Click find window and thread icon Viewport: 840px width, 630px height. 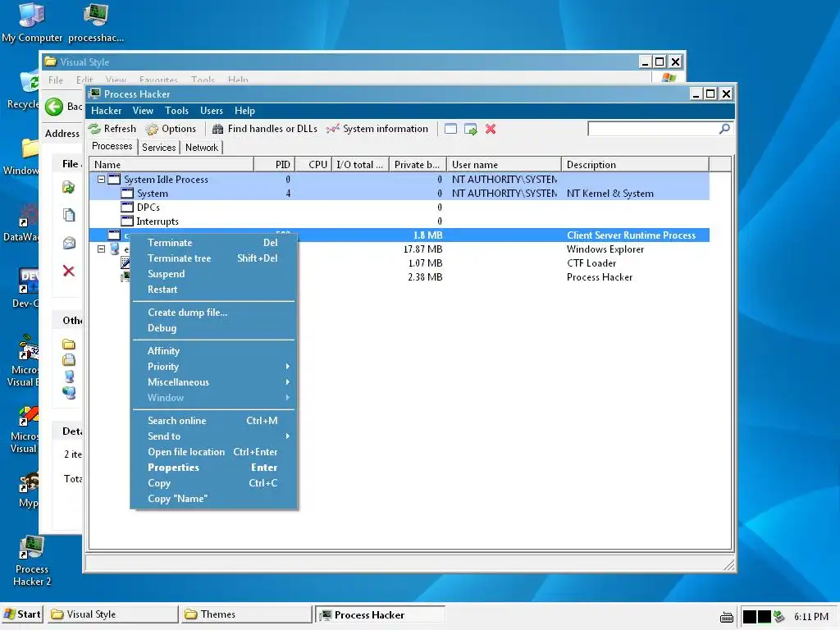pos(470,129)
